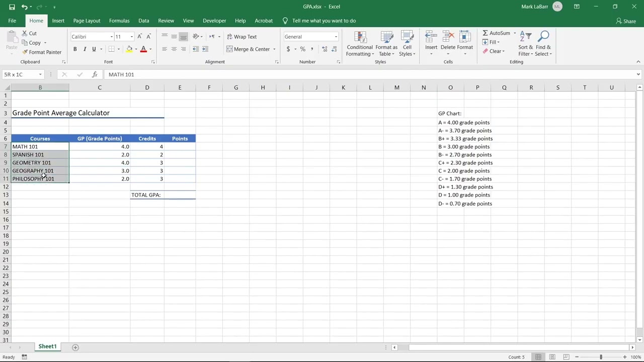Adjust the zoom slider handle
This screenshot has height=362, width=644.
(x=601, y=357)
